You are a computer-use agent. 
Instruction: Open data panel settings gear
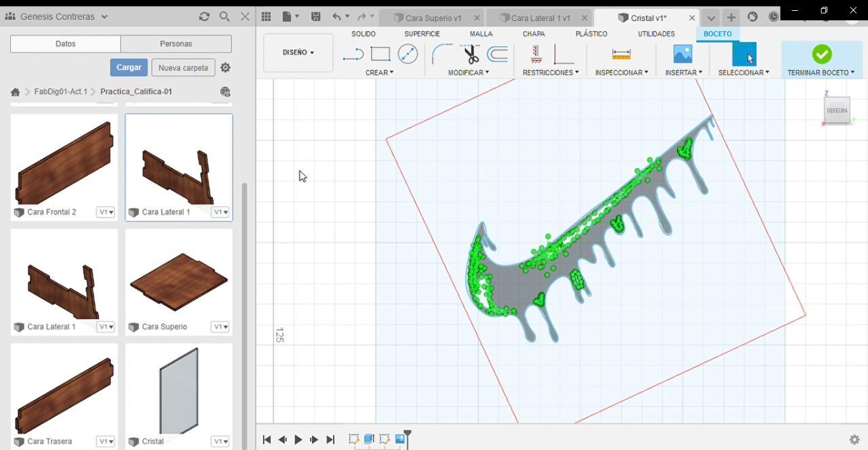pyautogui.click(x=226, y=68)
